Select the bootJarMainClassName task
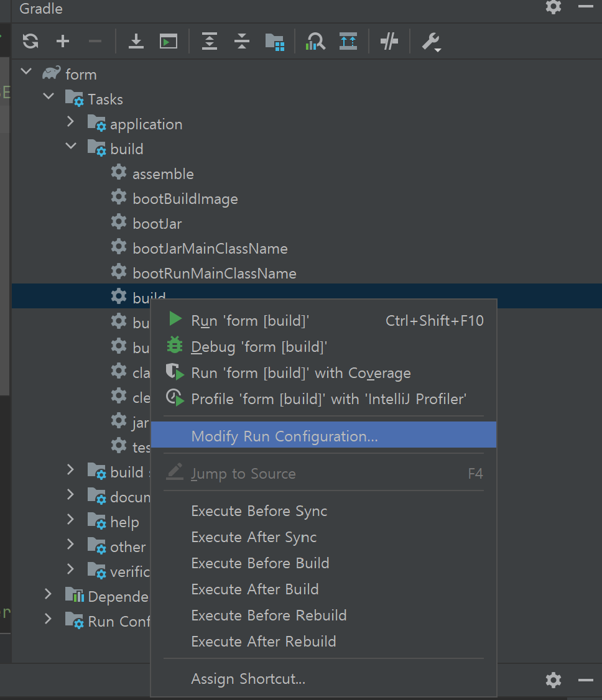 coord(210,249)
